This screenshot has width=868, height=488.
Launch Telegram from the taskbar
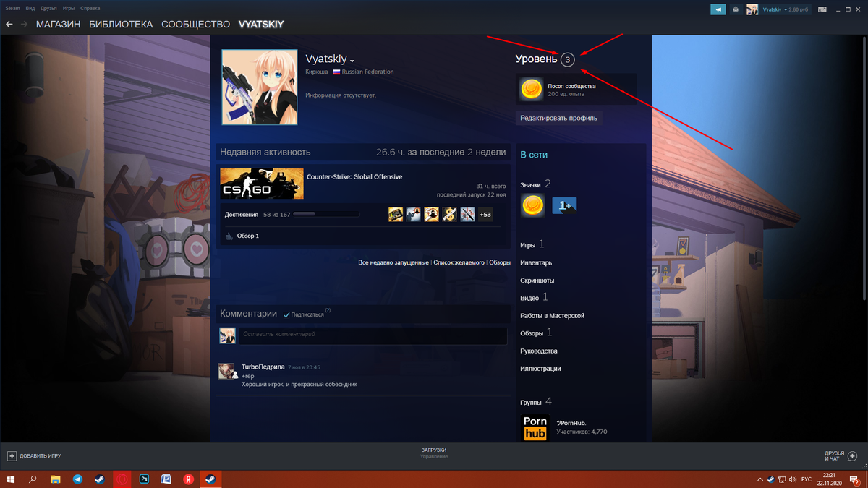pyautogui.click(x=77, y=479)
